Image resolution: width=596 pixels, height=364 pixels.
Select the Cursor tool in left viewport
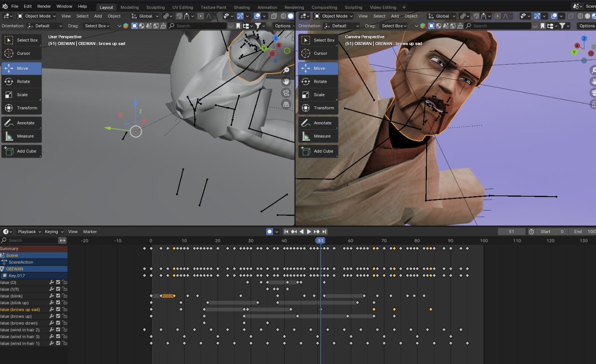pyautogui.click(x=21, y=53)
